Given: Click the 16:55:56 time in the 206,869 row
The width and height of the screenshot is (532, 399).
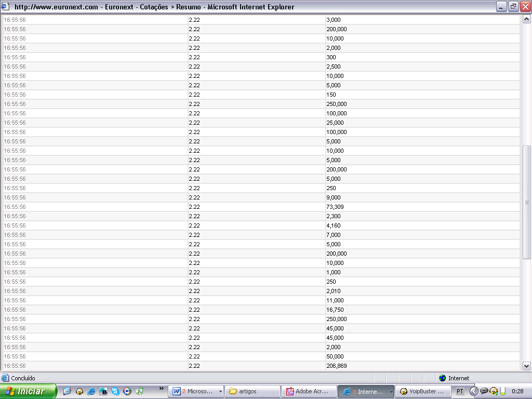Looking at the screenshot, I should point(15,366).
